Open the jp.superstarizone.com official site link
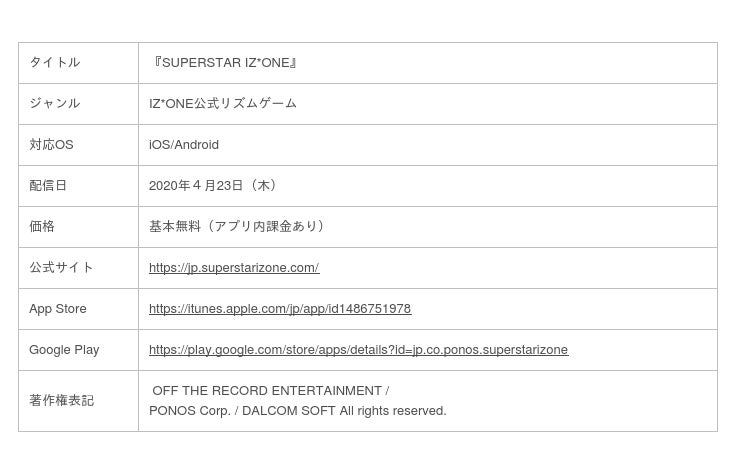The width and height of the screenshot is (740, 472). point(234,268)
